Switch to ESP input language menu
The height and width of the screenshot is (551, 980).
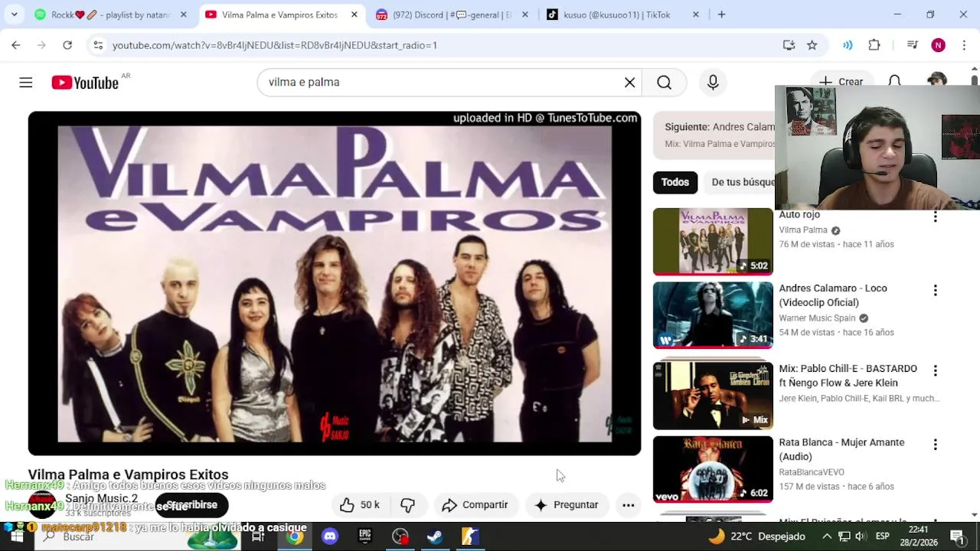[882, 536]
